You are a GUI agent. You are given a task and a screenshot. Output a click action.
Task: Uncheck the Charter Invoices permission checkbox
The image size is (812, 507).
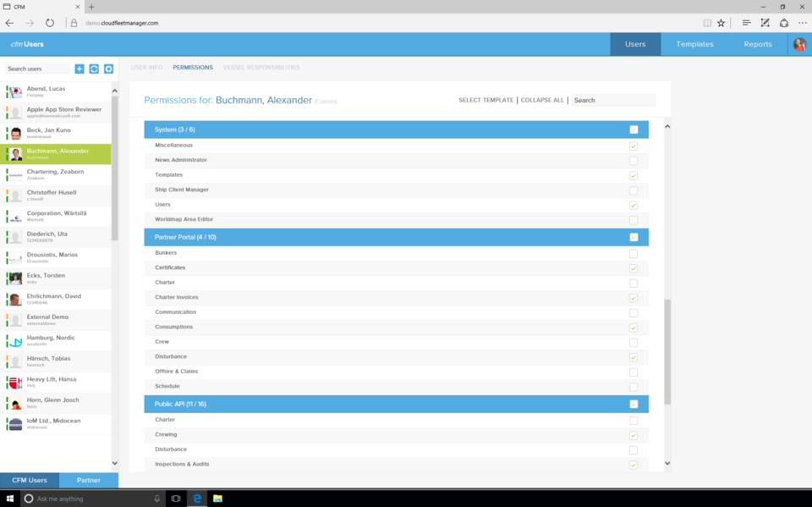(634, 298)
